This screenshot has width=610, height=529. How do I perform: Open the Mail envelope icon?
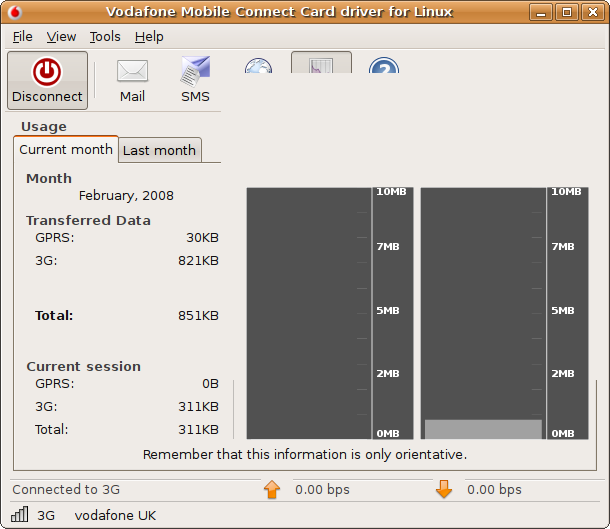point(132,80)
